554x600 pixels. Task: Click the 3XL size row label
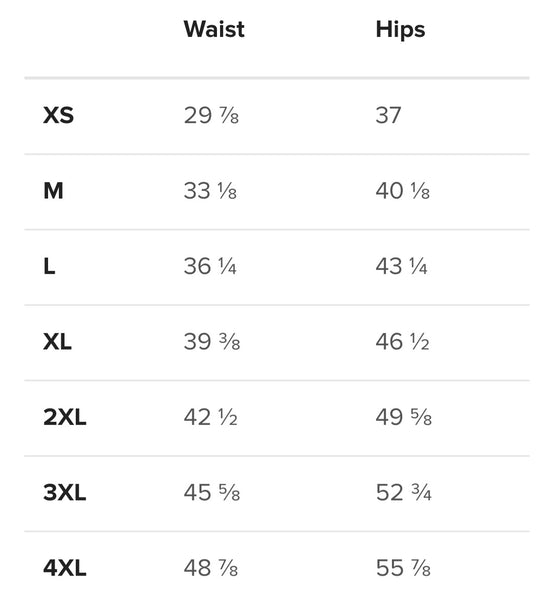coord(65,492)
